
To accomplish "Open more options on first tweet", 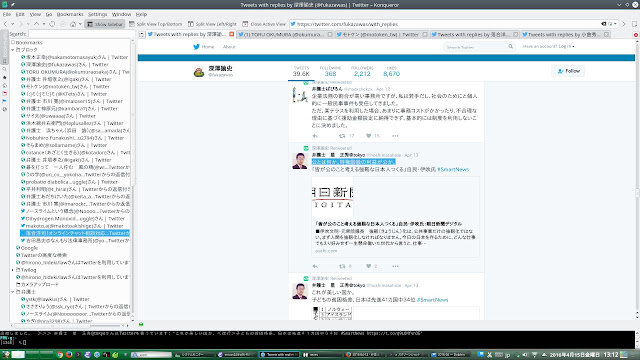I will pos(395,136).
